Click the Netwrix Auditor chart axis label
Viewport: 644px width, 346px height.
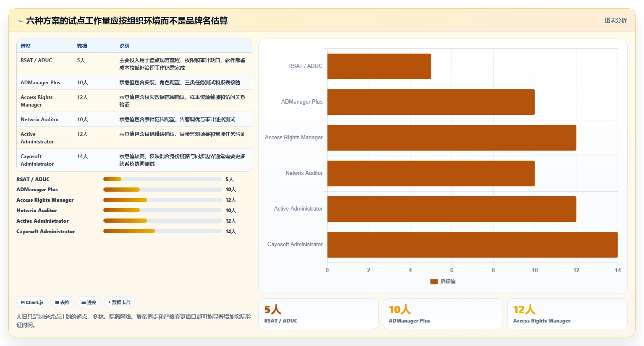pos(304,173)
